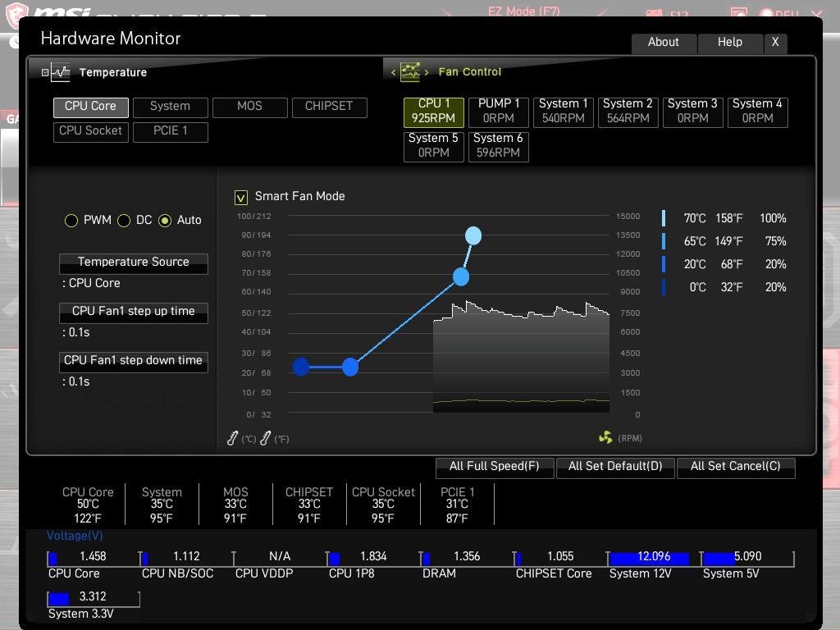Click the 65°C 75% legend color bar
840x630 pixels.
point(664,242)
